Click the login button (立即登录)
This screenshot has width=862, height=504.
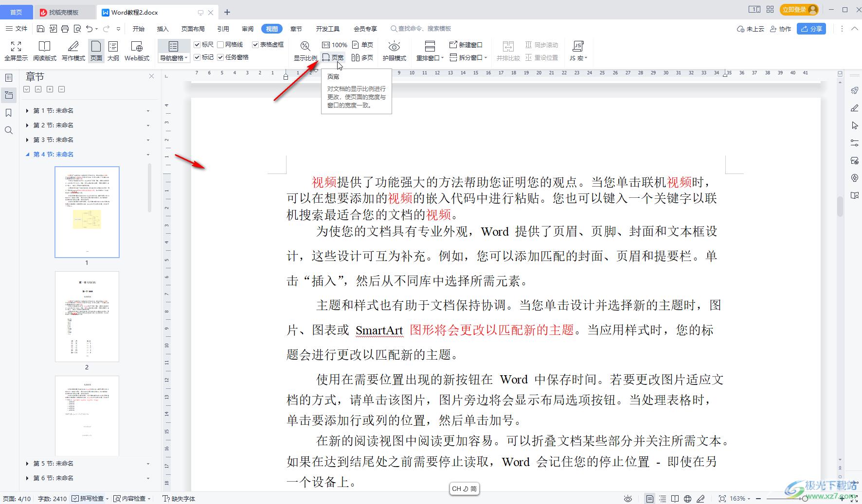coord(799,10)
